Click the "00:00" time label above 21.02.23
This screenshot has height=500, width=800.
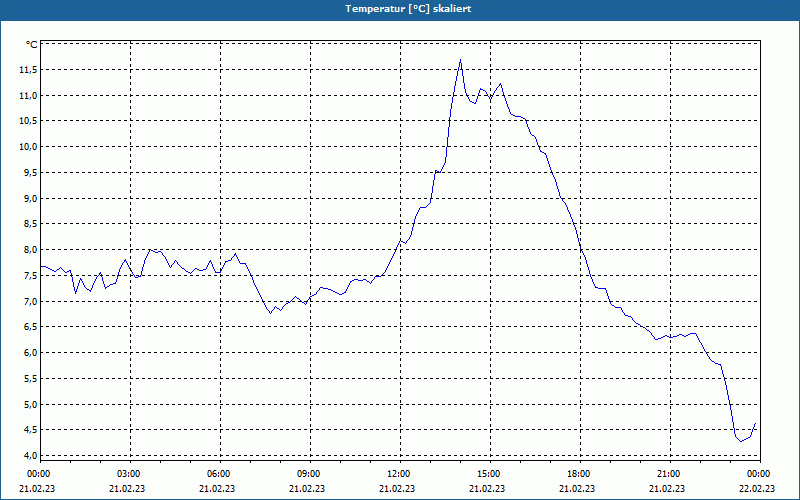click(38, 474)
